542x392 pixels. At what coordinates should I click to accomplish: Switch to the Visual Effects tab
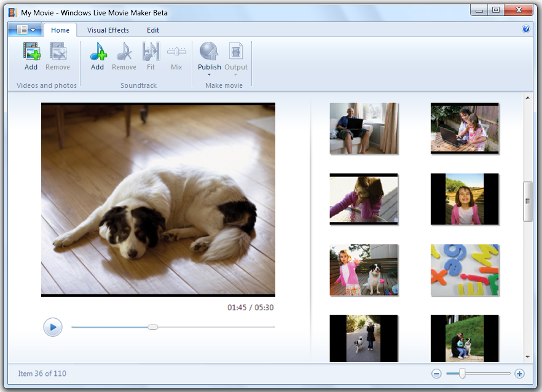(108, 30)
